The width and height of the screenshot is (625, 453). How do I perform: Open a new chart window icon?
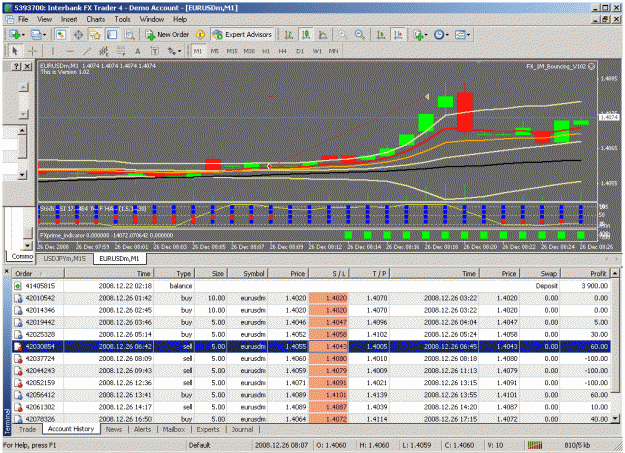point(14,35)
